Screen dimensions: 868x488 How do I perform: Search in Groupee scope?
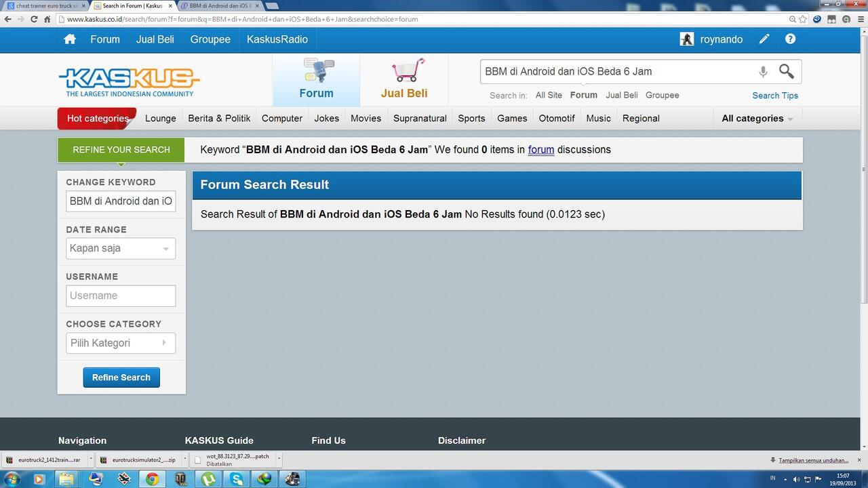[663, 95]
